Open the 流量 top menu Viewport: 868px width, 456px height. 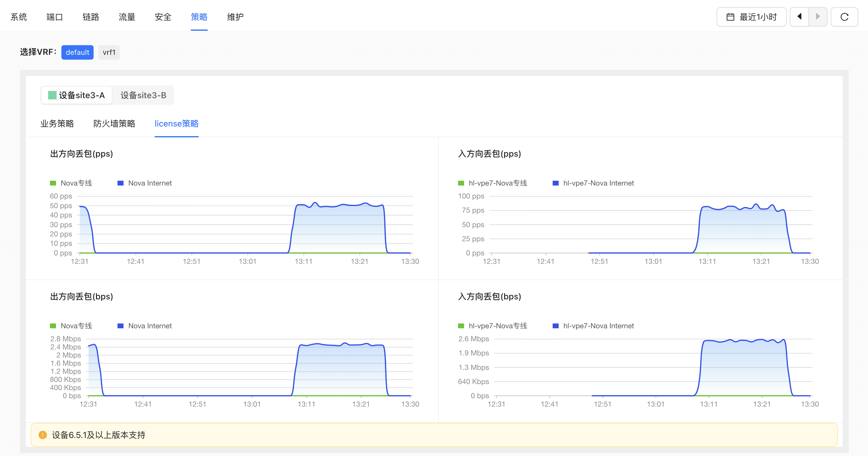pyautogui.click(x=127, y=17)
